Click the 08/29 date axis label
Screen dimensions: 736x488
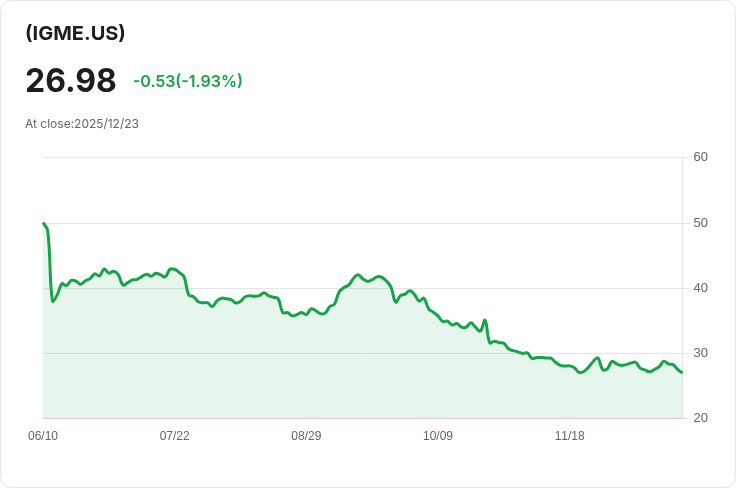point(306,436)
